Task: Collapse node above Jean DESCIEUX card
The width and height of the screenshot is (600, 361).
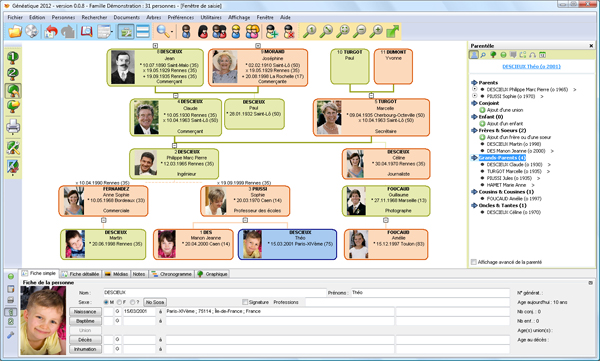Action: point(155,46)
